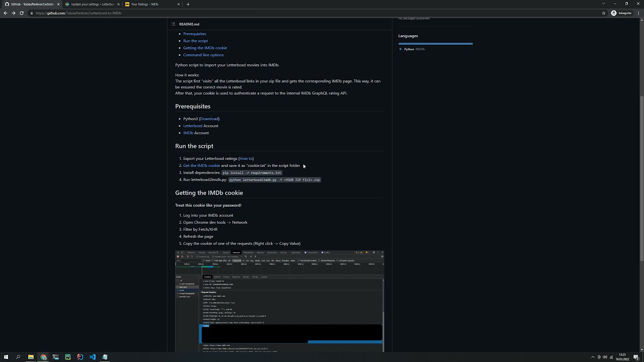This screenshot has height=362, width=644.
Task: Jump to the Run the script link
Action: tap(195, 41)
